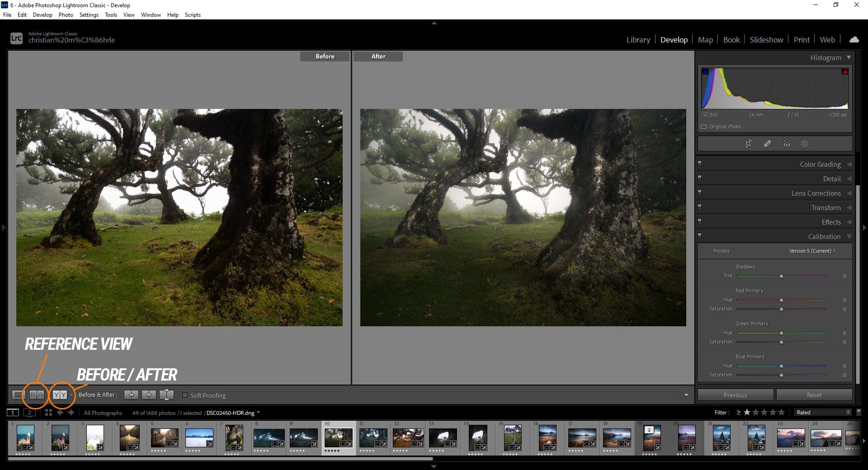
Task: Copy Before settings to After
Action: pyautogui.click(x=131, y=395)
